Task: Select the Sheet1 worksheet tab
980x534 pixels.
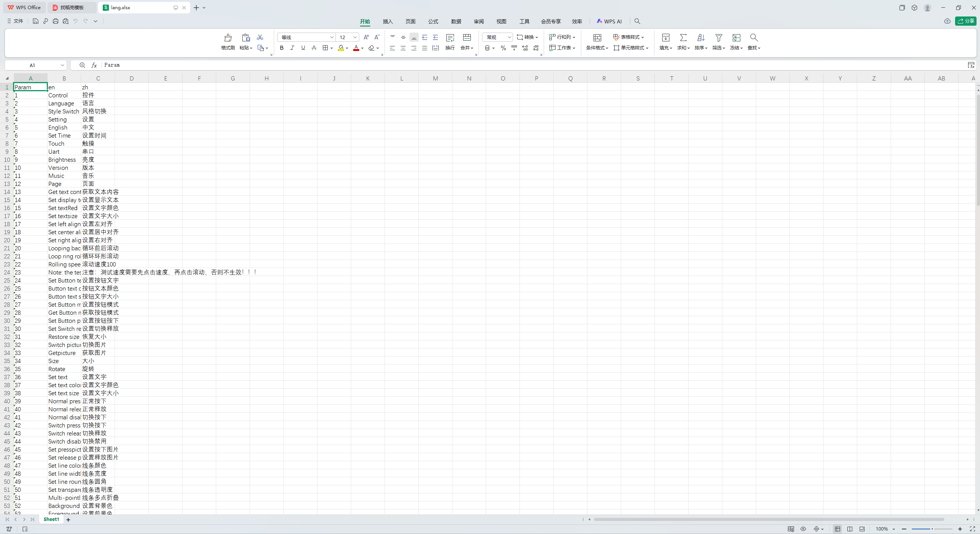Action: [51, 519]
